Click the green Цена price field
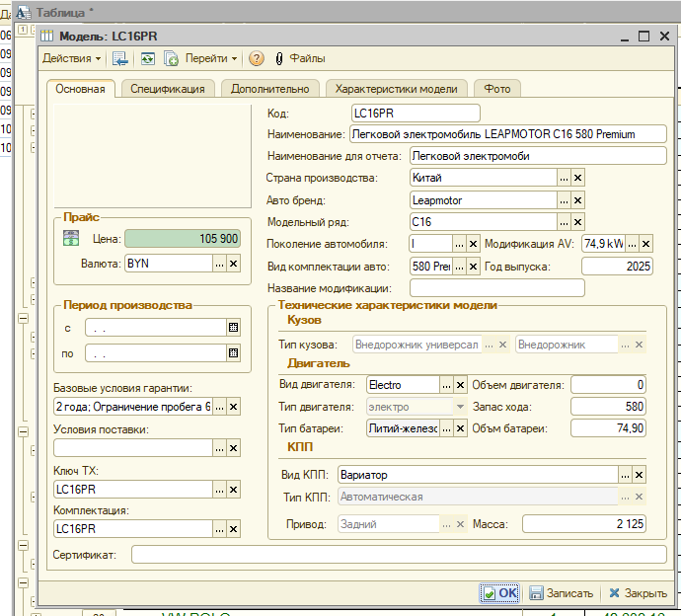 point(184,239)
